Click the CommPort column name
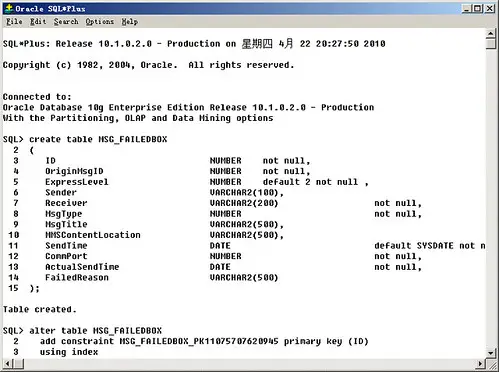 tap(66, 256)
